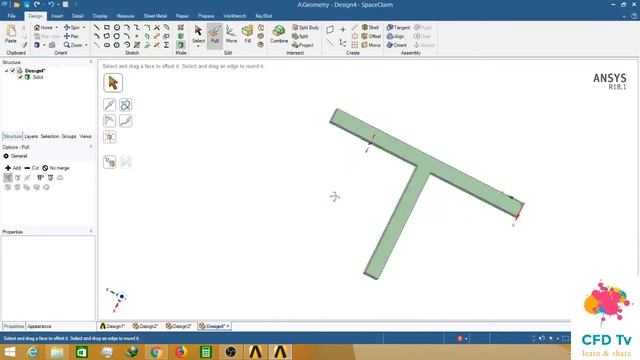Viewport: 640px width, 360px height.
Task: Click the Windows Start button
Action: pos(10,352)
